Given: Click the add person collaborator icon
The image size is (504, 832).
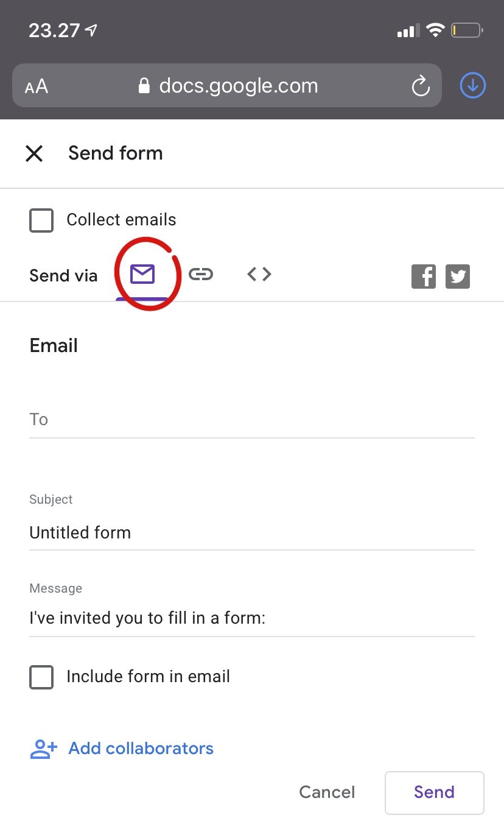Looking at the screenshot, I should pos(43,749).
